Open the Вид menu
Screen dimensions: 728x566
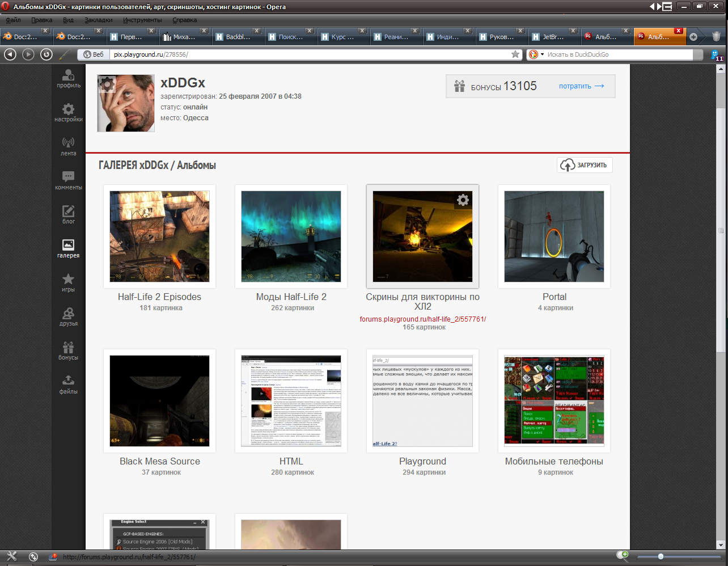tap(68, 20)
